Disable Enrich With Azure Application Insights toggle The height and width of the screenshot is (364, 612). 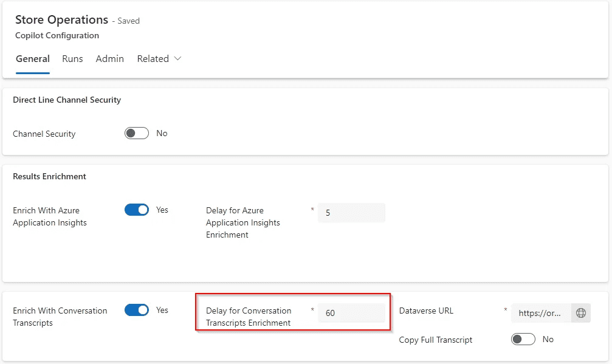point(137,210)
